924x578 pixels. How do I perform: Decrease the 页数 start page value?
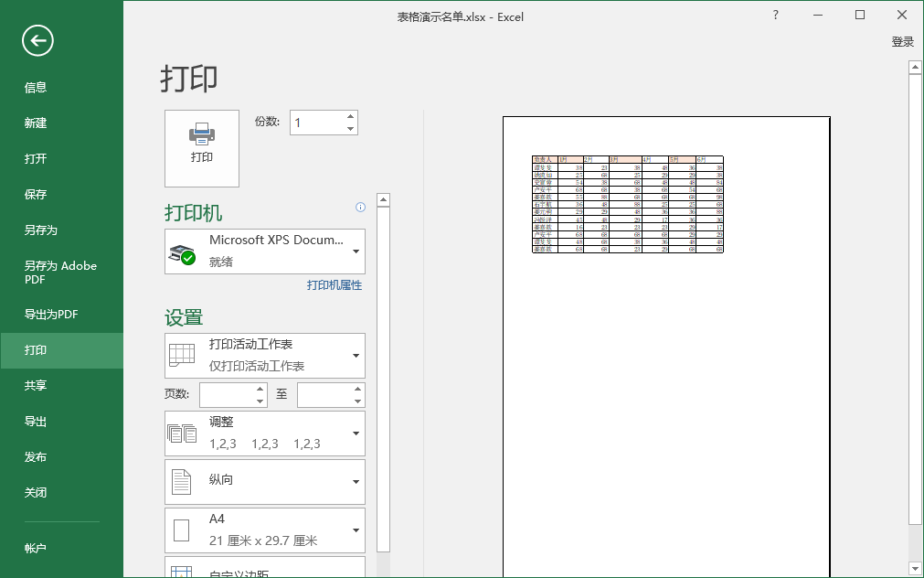[x=260, y=401]
